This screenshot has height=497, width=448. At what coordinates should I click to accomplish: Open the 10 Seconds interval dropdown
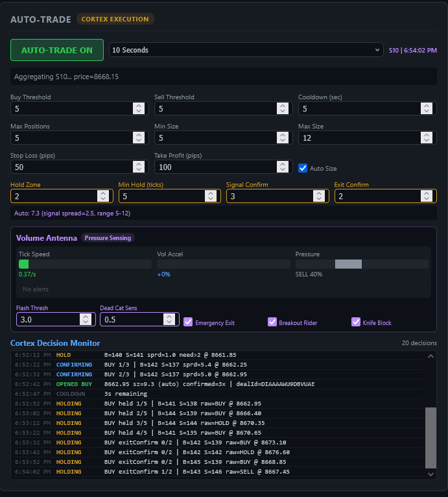tap(246, 50)
